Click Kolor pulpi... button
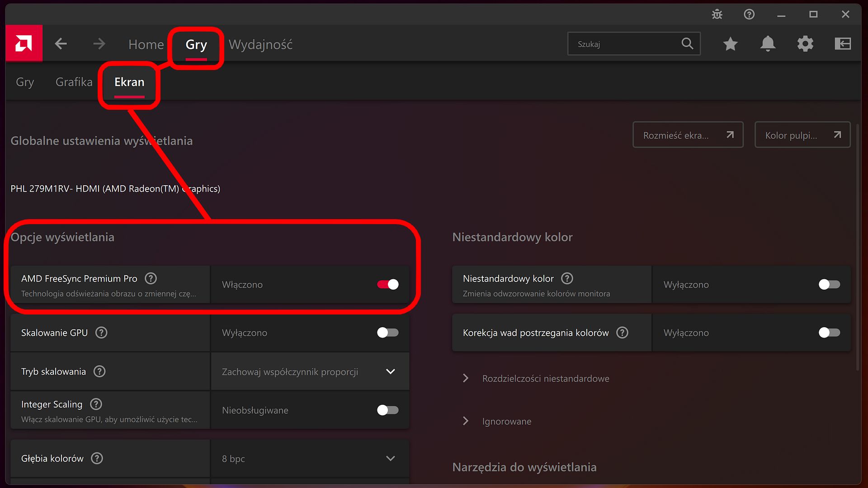This screenshot has width=868, height=488. 802,135
